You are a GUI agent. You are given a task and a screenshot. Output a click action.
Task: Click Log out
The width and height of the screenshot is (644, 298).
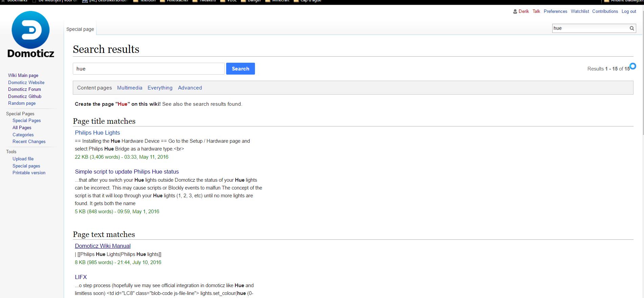tap(629, 11)
